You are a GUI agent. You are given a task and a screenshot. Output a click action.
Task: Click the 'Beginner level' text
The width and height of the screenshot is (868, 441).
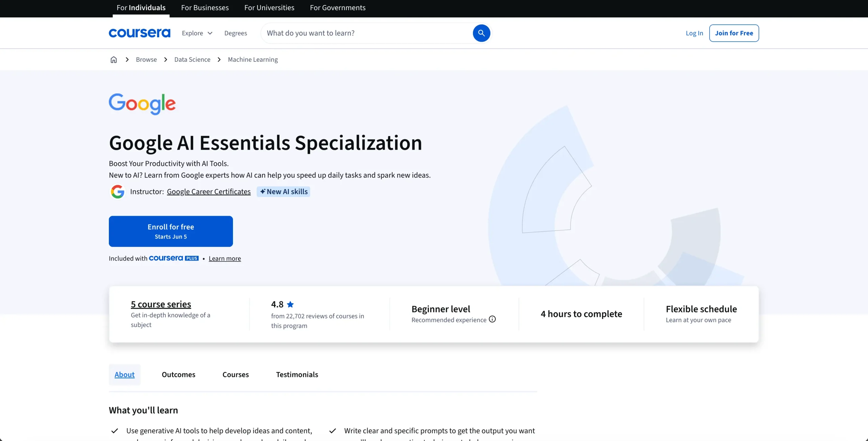click(x=441, y=309)
